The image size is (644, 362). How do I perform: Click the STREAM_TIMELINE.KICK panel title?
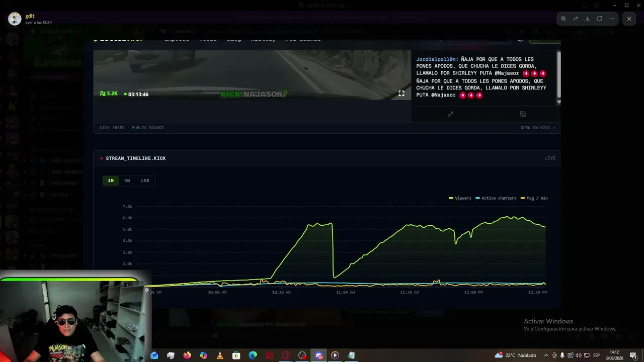coord(136,158)
